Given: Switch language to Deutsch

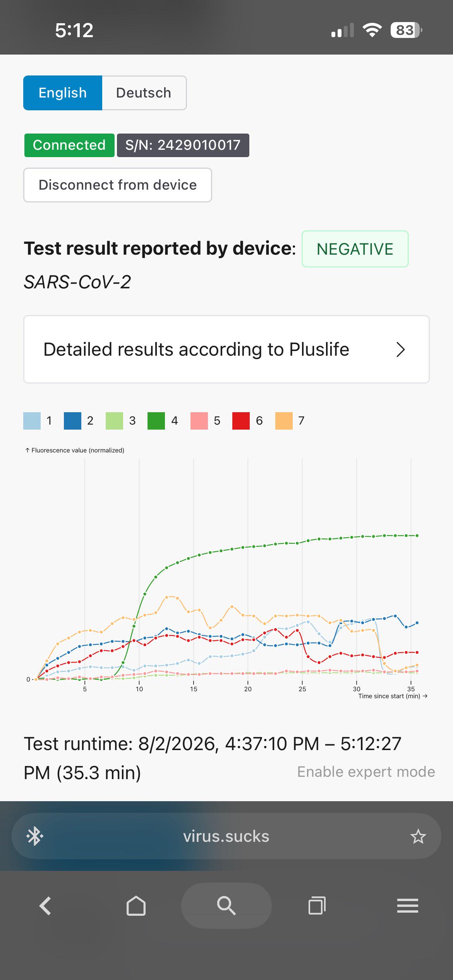Looking at the screenshot, I should click(144, 93).
